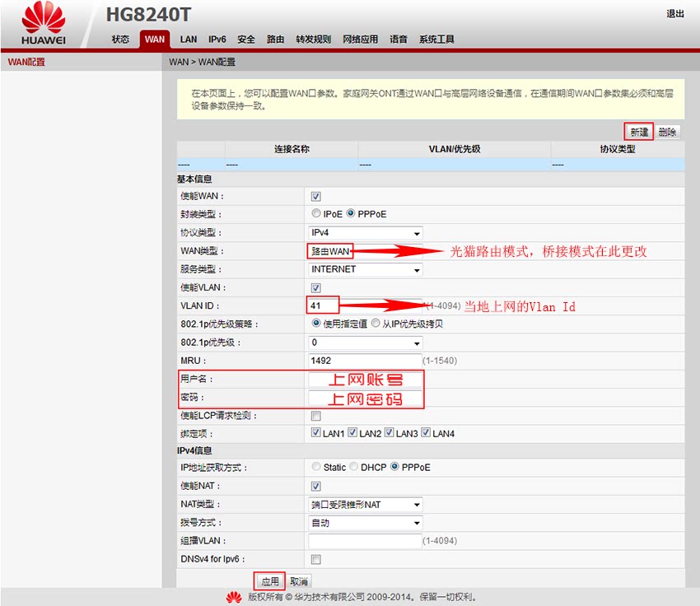The width and height of the screenshot is (700, 606).
Task: Select the 从IP优先级拷贝 radio button
Action: coord(376,323)
